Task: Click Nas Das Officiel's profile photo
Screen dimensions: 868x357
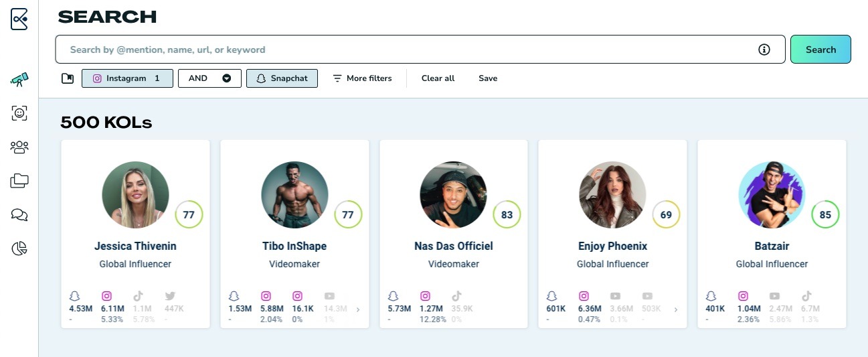Action: coord(454,194)
